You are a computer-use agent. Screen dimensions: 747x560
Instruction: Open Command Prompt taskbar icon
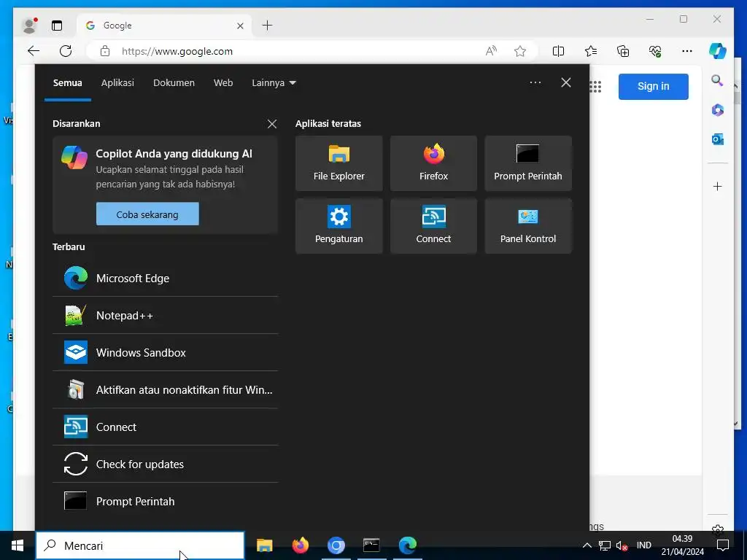[x=371, y=545]
